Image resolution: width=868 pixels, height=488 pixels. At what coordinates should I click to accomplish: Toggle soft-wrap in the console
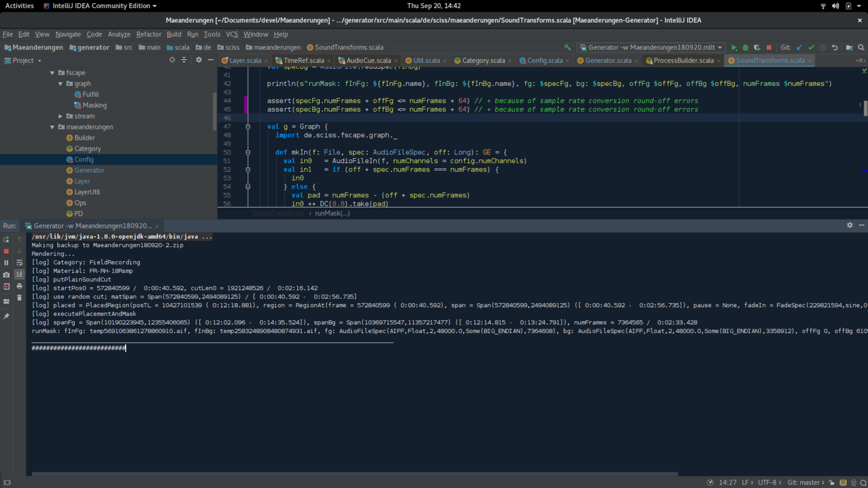click(x=19, y=263)
